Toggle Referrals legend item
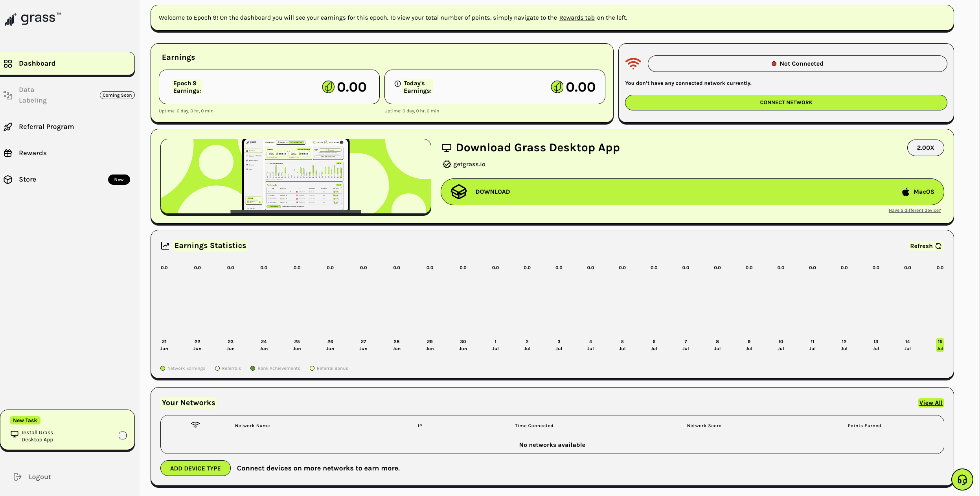Image resolution: width=980 pixels, height=496 pixels. (x=228, y=368)
